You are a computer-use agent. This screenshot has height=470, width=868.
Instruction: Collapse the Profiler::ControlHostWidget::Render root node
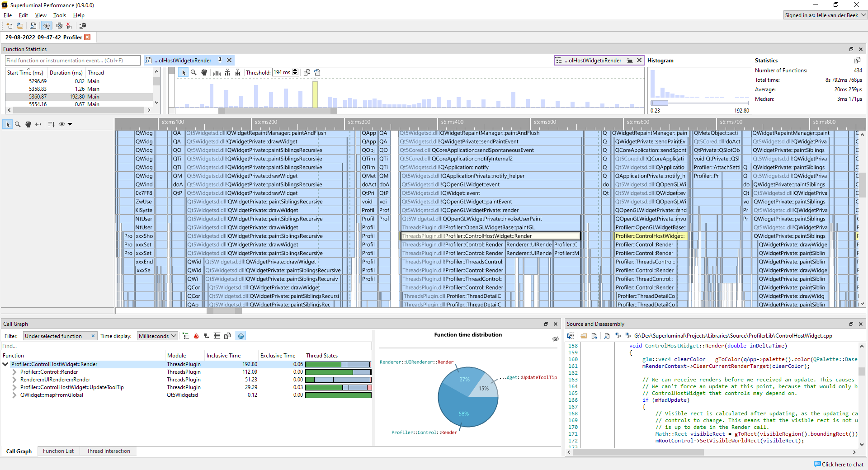pos(5,364)
